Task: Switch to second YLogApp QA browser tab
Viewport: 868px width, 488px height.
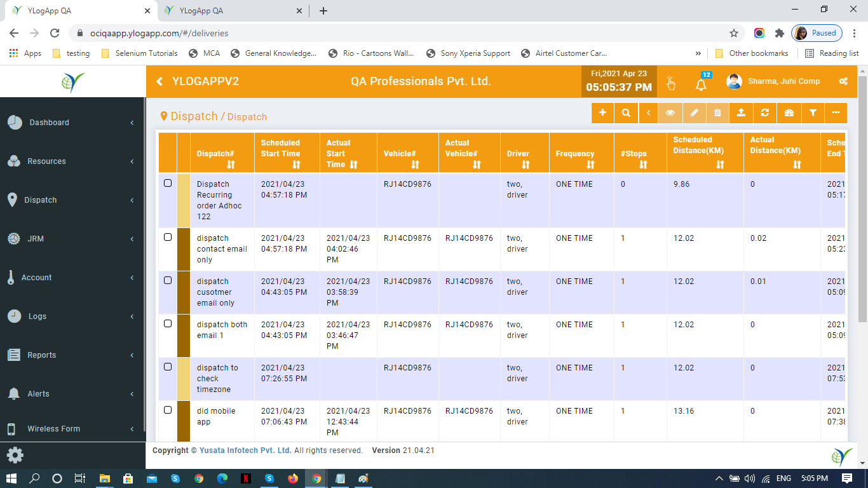Action: [232, 11]
